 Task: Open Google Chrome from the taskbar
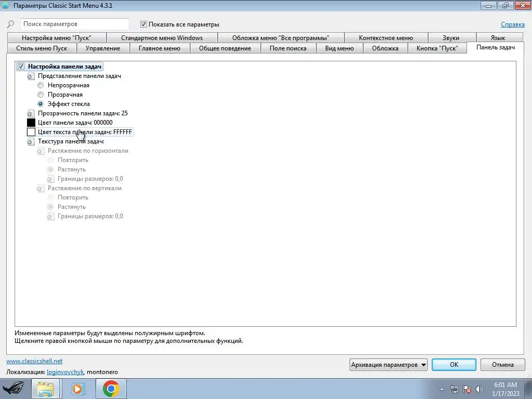click(111, 389)
